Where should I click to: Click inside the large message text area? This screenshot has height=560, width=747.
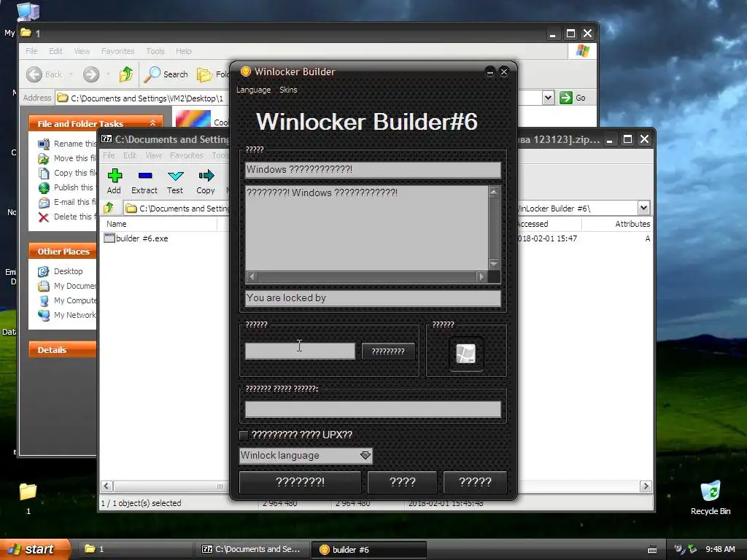coord(366,227)
